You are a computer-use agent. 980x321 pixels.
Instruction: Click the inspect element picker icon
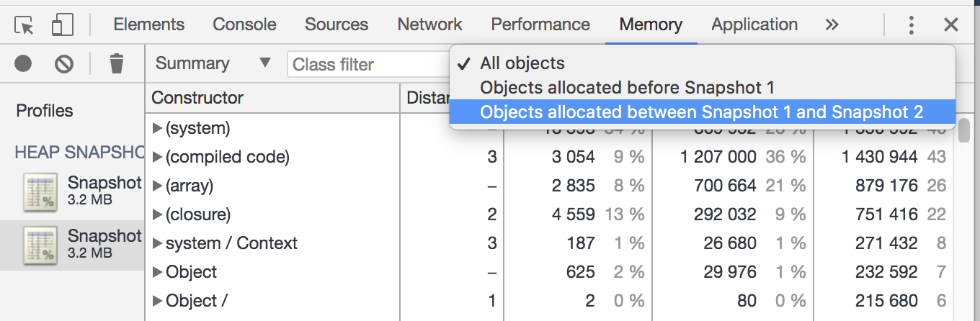(24, 25)
